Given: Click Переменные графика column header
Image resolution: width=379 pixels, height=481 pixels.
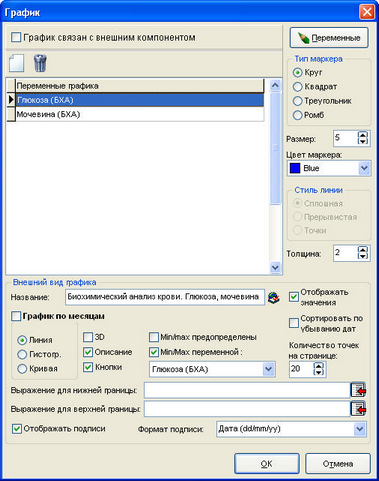Looking at the screenshot, I should (x=140, y=86).
